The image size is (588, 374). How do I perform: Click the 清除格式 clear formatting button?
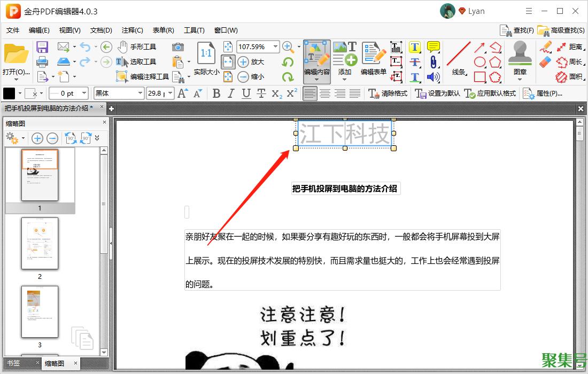click(388, 93)
